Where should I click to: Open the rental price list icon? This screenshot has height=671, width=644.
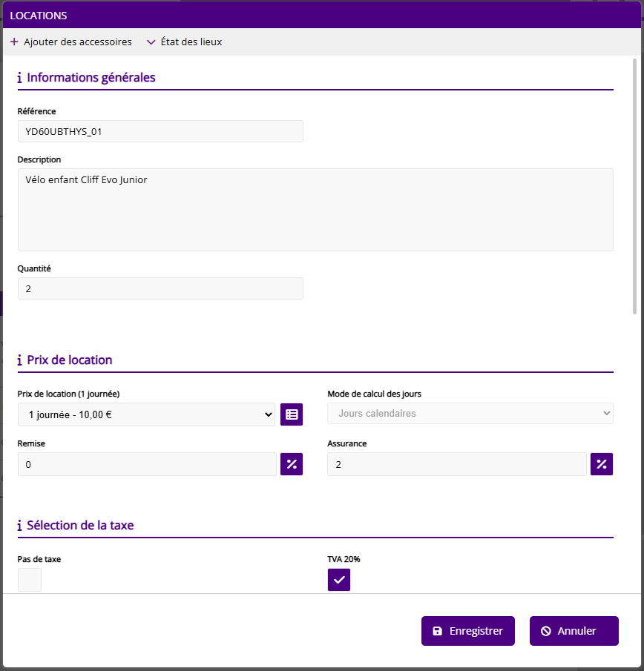(292, 414)
